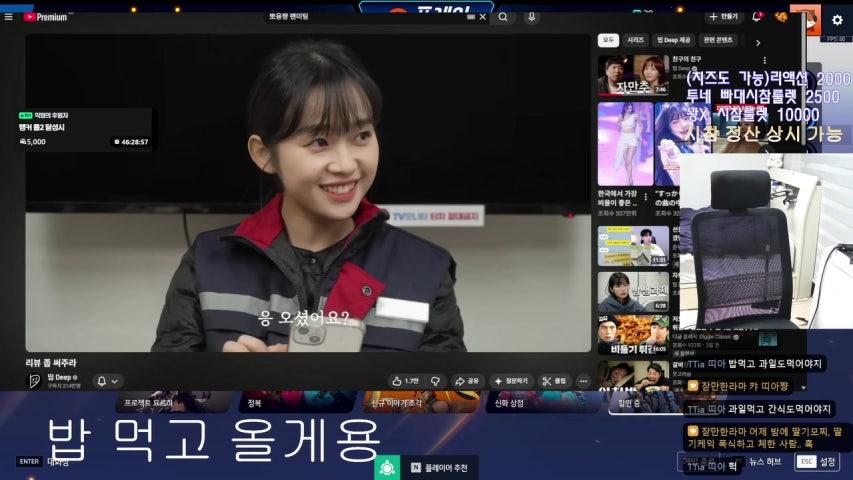Open the 클립 scissors clip tool
The width and height of the screenshot is (853, 480).
(x=554, y=381)
